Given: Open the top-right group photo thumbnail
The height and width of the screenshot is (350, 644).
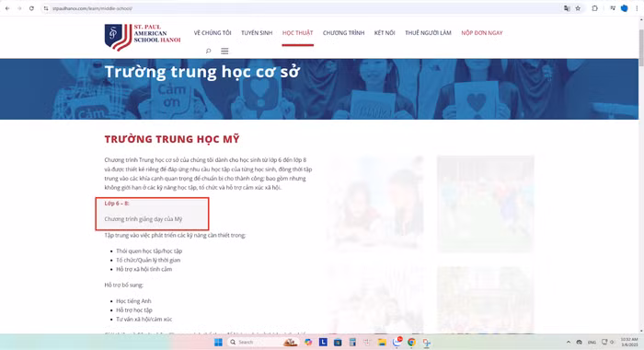Looking at the screenshot, I should click(486, 204).
